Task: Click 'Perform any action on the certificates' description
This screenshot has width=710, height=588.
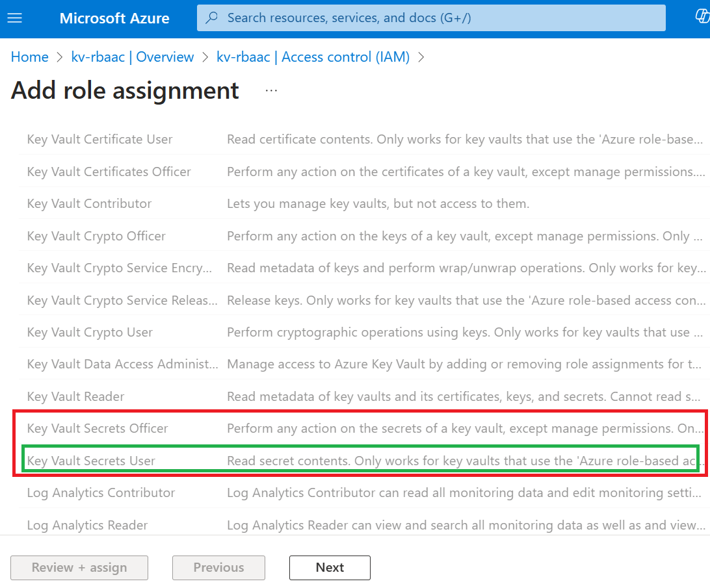Action: (x=466, y=172)
